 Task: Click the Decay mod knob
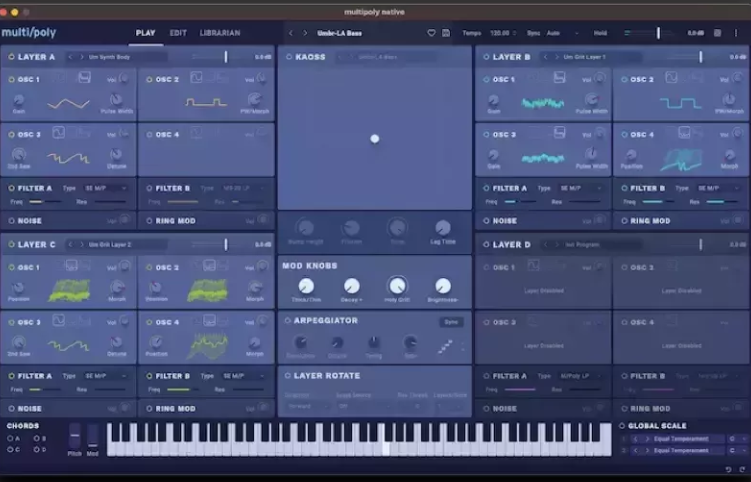(x=352, y=286)
